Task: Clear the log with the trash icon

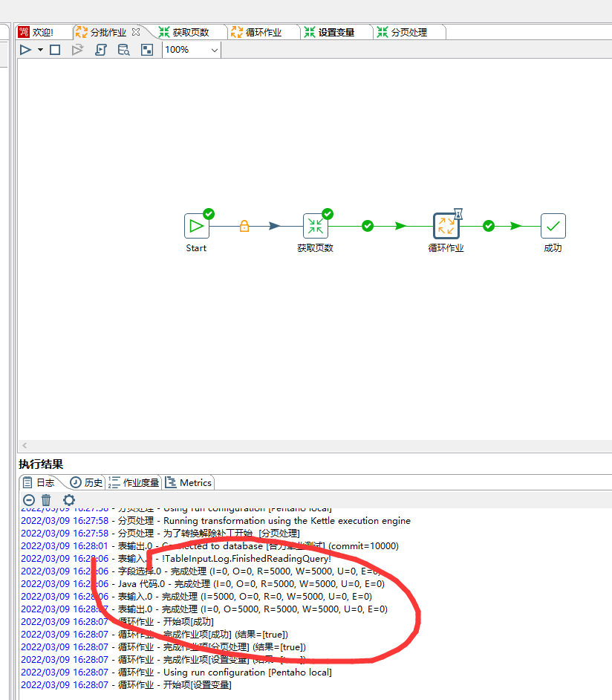Action: (46, 500)
